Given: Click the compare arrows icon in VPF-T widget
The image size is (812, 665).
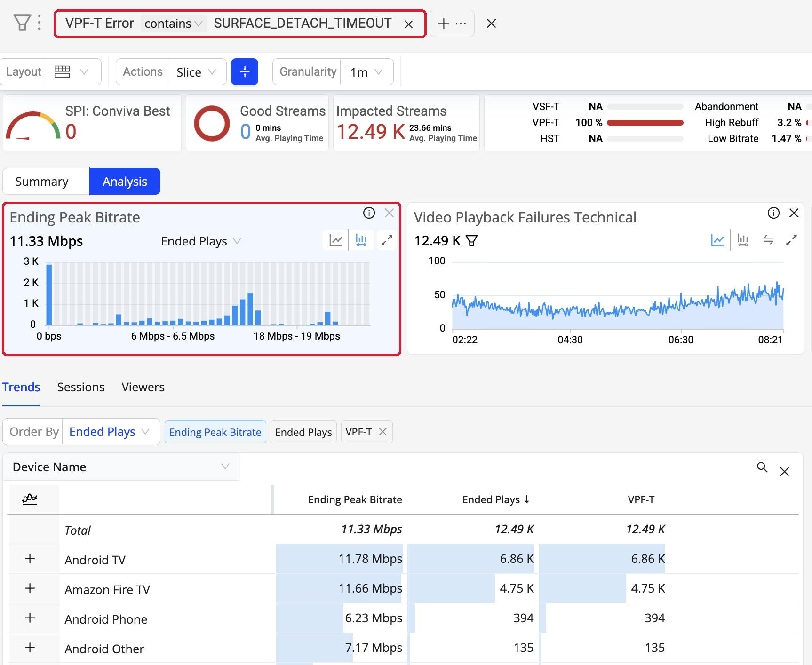Looking at the screenshot, I should click(x=768, y=240).
